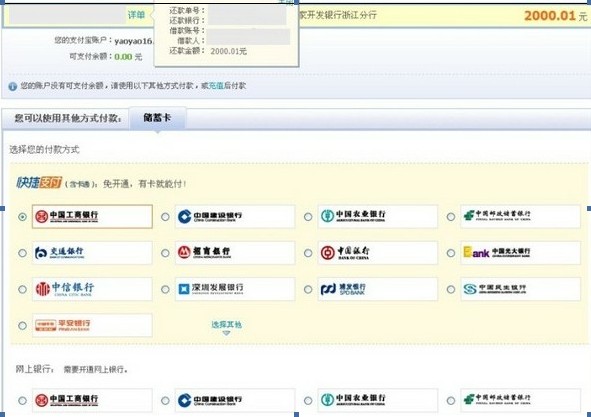Screen dimensions: 591x417
Task: Select 中国建设银行 radio button under 网上银行
Action: pos(165,400)
